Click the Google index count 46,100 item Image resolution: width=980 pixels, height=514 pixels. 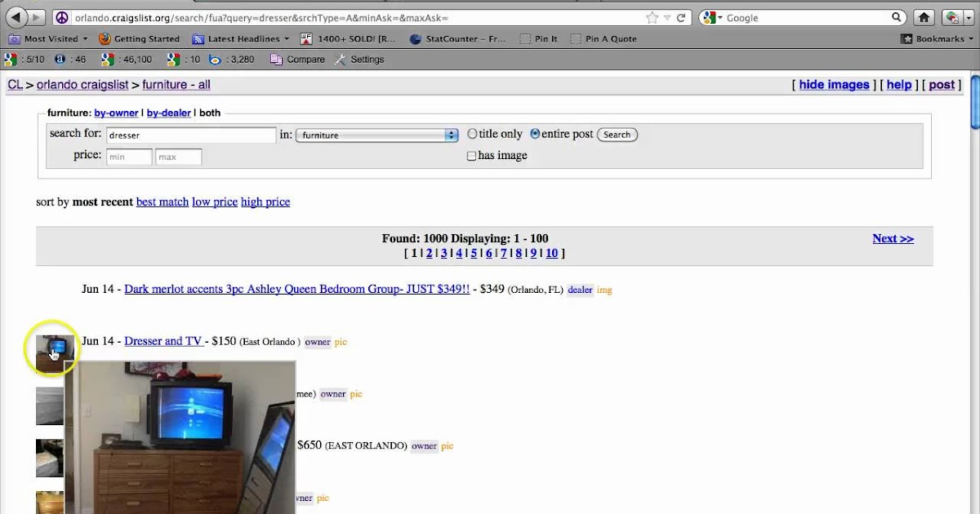click(127, 60)
